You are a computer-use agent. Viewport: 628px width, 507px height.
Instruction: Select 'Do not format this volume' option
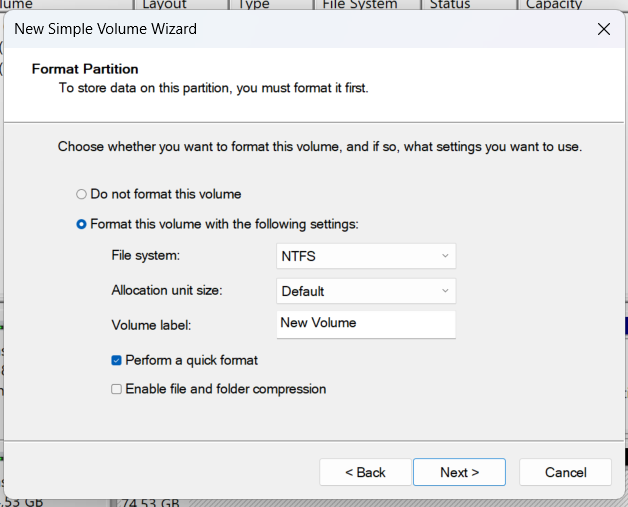tap(82, 194)
